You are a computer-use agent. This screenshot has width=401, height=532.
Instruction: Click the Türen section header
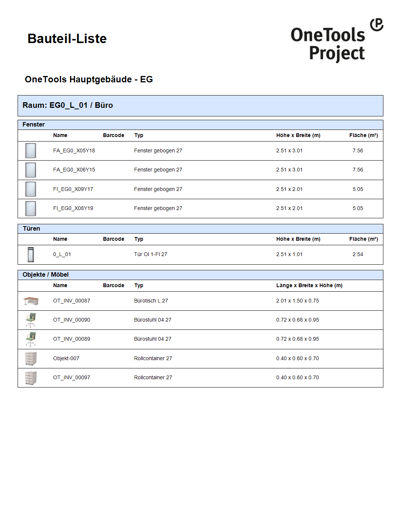31,229
